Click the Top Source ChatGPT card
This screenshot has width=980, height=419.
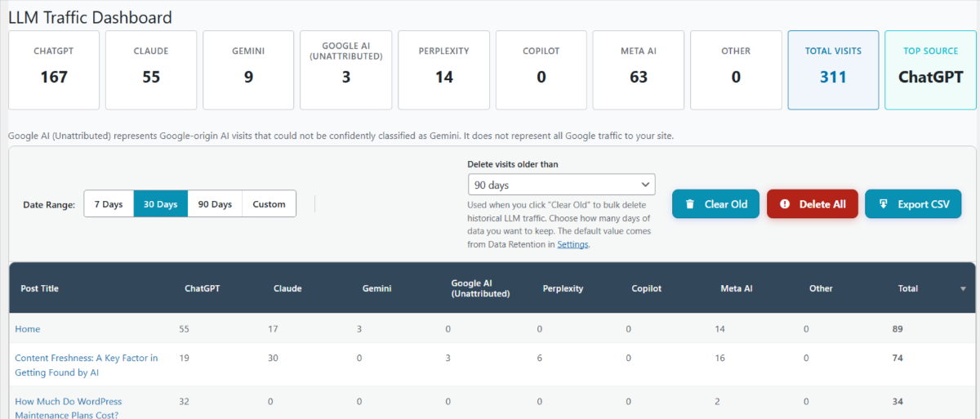tap(930, 70)
